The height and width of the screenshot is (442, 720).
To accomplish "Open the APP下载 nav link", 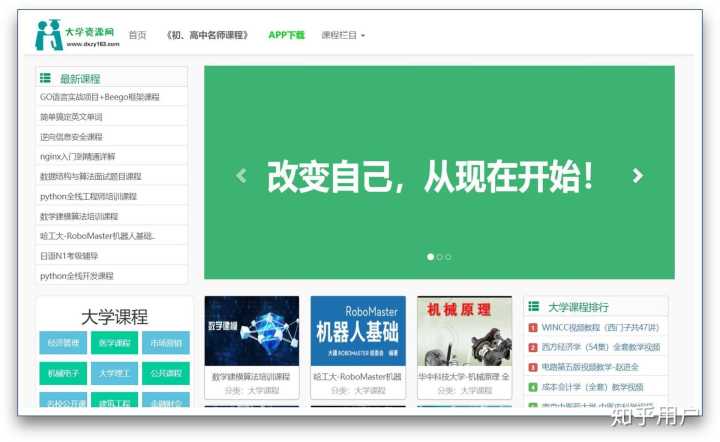I will (x=286, y=35).
